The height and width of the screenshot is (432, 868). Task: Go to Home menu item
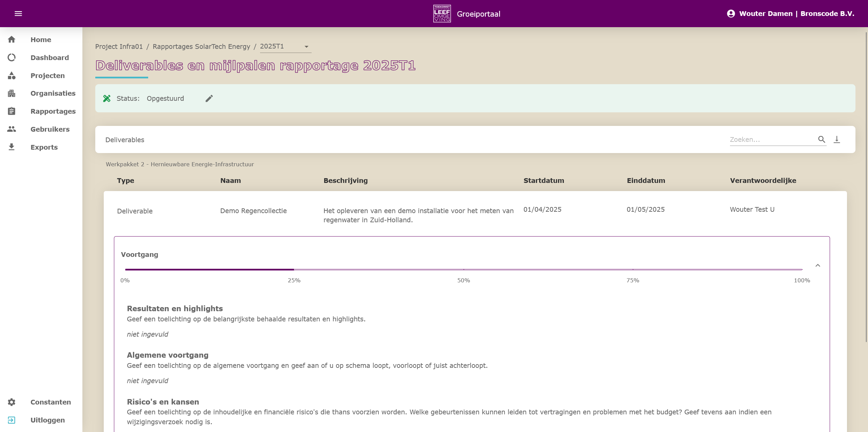[x=41, y=40]
